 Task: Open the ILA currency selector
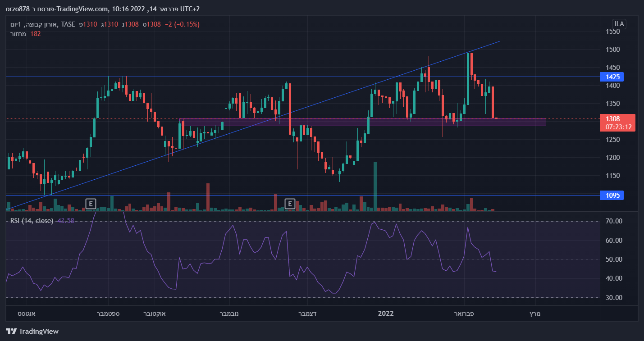619,24
